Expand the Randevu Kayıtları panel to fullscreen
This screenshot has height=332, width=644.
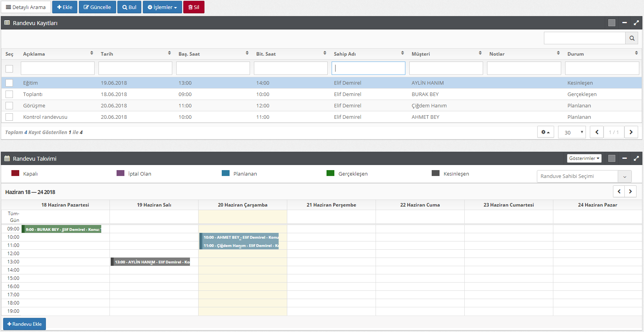click(636, 23)
